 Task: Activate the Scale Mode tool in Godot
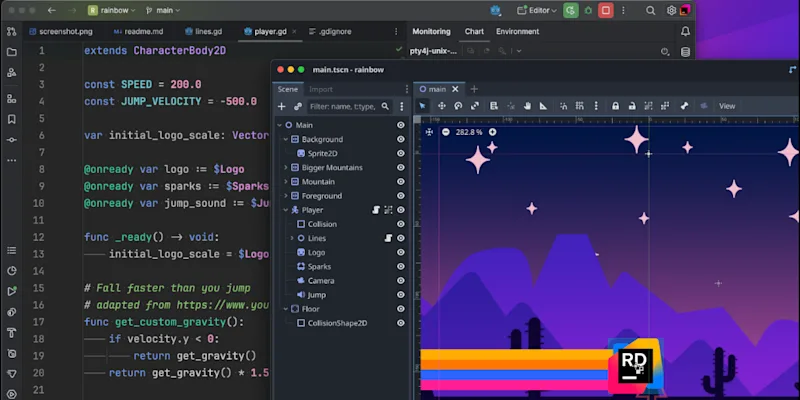(x=474, y=106)
